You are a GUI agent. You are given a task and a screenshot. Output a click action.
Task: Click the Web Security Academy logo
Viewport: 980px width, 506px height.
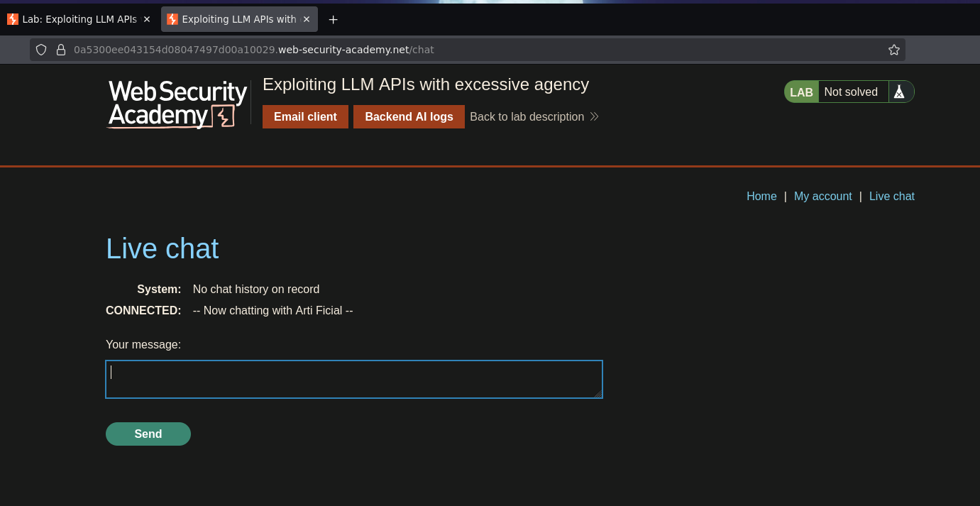point(177,104)
